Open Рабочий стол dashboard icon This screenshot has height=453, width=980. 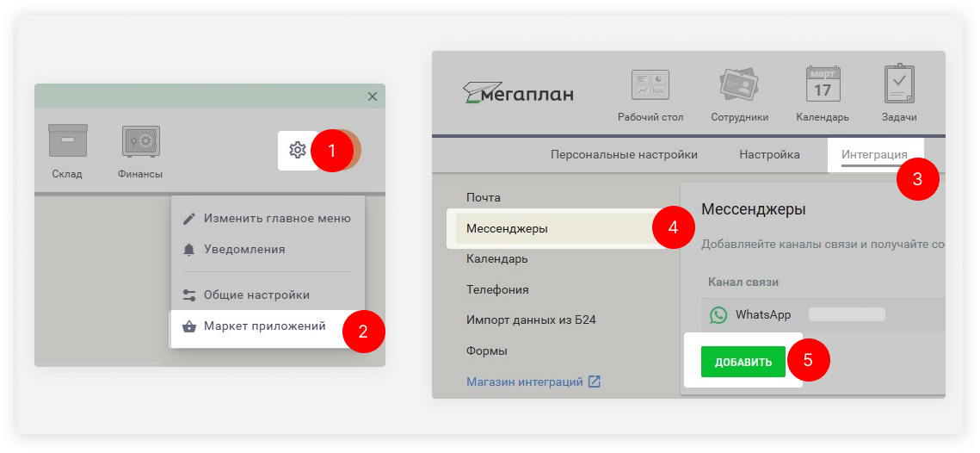tap(650, 85)
